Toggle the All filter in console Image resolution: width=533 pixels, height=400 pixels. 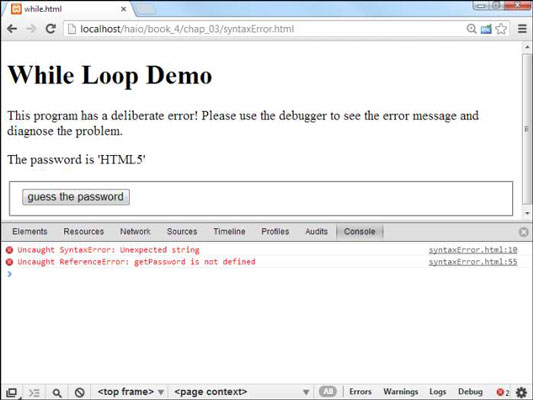[x=328, y=392]
